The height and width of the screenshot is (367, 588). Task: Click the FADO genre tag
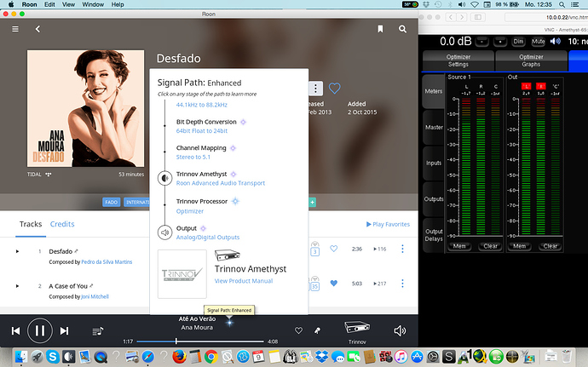click(111, 203)
